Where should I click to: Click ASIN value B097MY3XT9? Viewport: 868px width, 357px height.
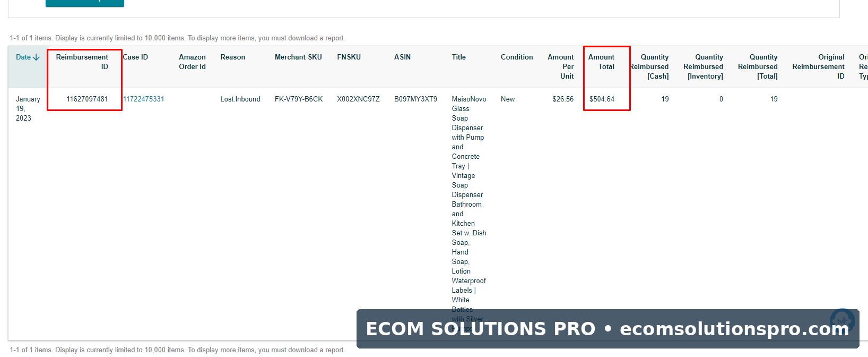click(416, 99)
